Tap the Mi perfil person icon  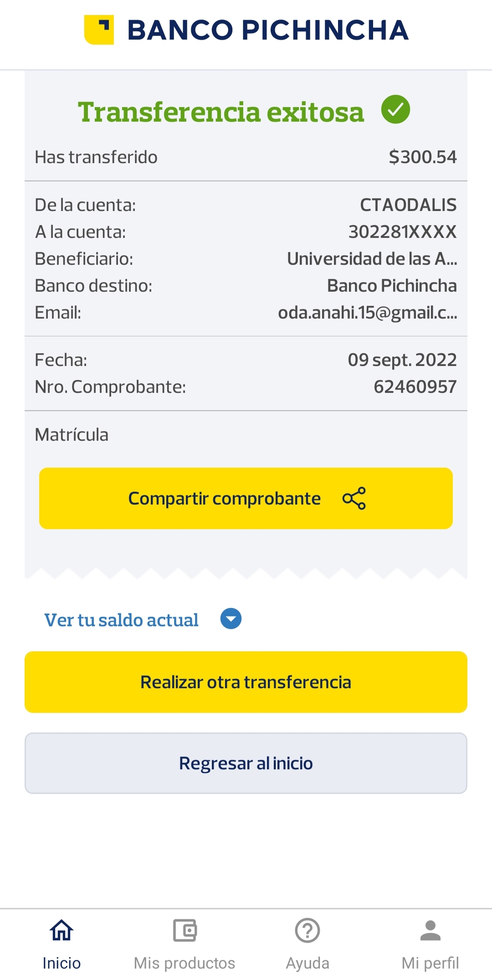coord(430,930)
